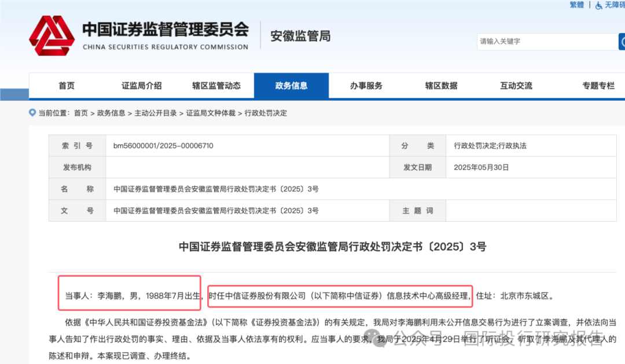
Task: Click the 索引号 label cell
Action: [x=78, y=146]
